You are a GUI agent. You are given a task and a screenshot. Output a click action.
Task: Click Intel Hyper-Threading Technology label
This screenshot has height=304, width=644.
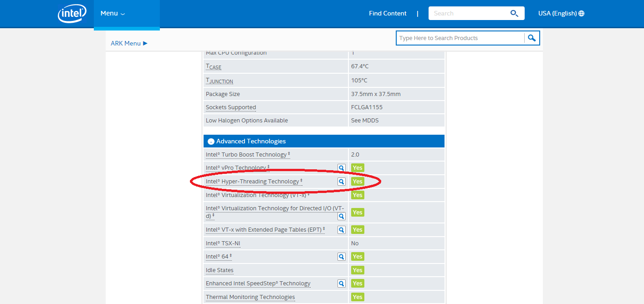pyautogui.click(x=254, y=182)
